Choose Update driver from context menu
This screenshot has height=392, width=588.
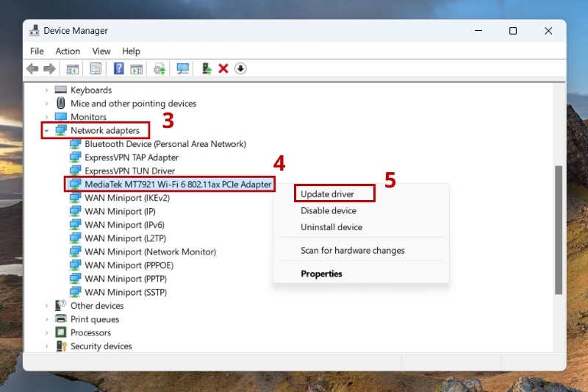click(327, 194)
